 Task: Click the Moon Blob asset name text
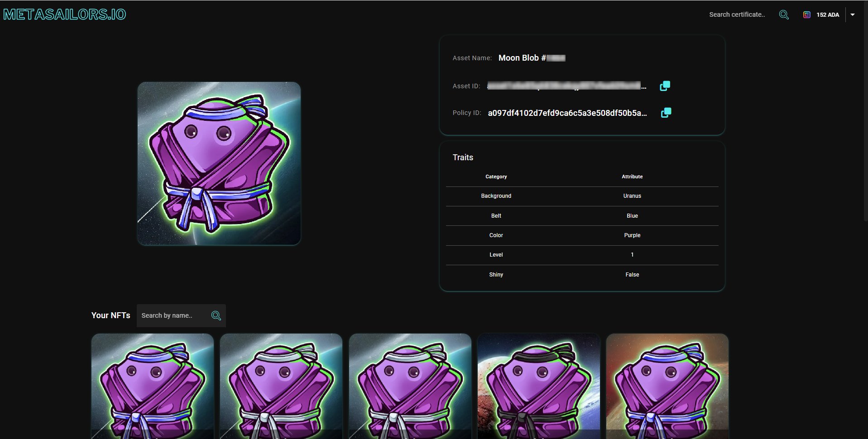532,58
